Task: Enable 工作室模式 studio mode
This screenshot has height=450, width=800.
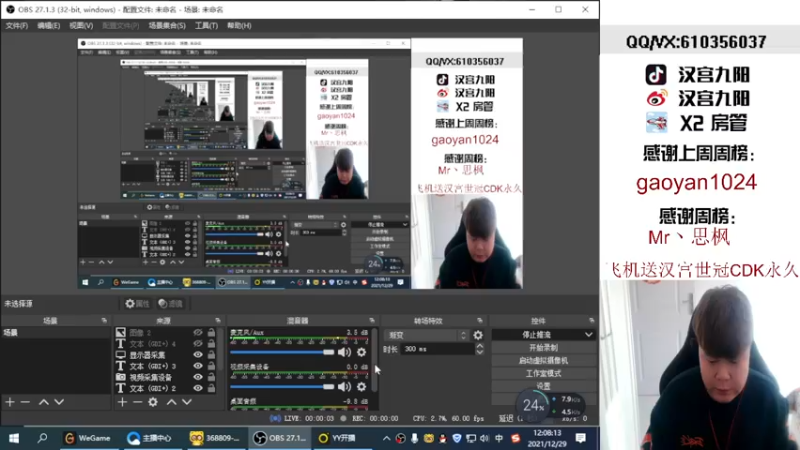Action: click(543, 373)
